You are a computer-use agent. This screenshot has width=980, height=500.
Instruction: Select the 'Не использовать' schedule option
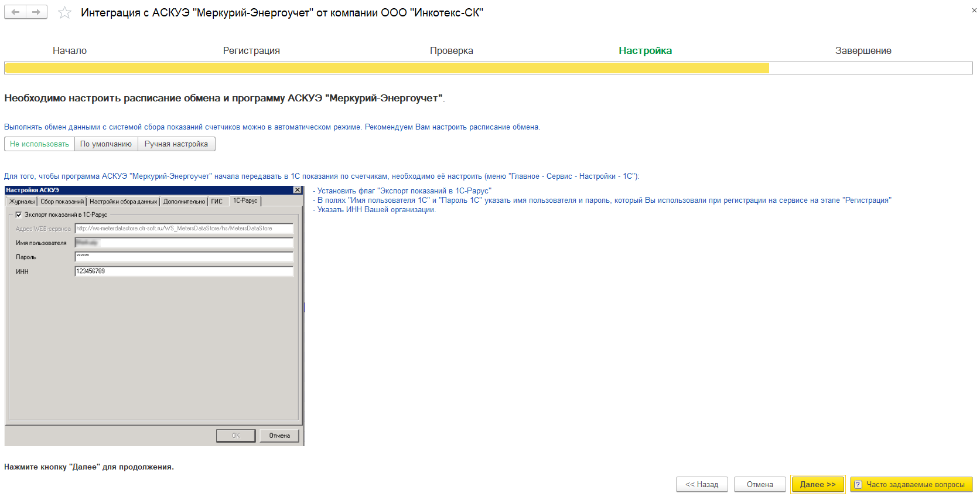click(39, 144)
